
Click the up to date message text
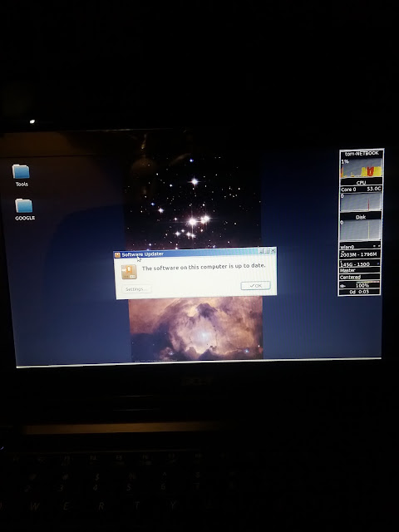[204, 267]
